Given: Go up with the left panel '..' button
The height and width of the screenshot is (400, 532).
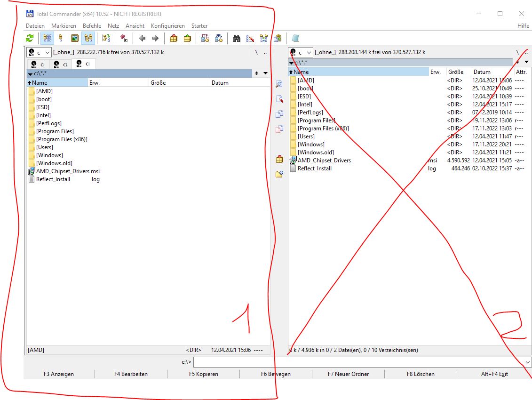Looking at the screenshot, I should point(265,52).
